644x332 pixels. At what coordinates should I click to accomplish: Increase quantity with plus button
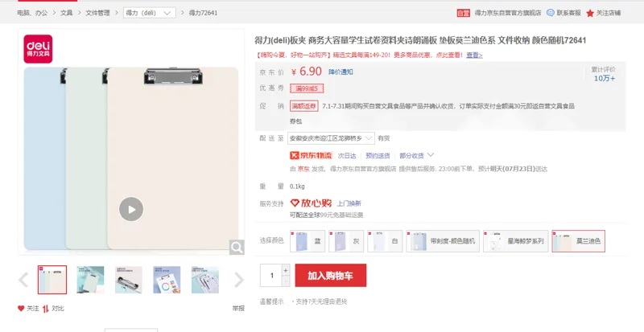286,270
